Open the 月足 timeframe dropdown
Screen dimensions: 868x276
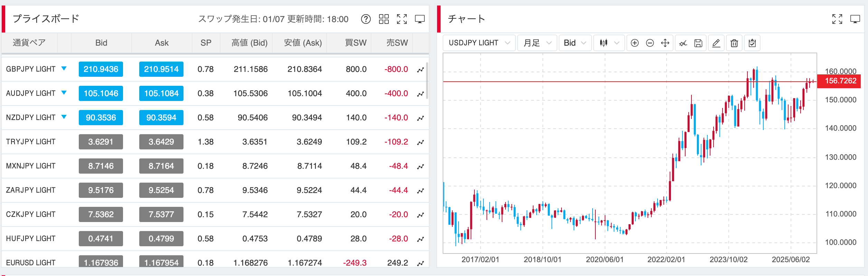coord(537,43)
